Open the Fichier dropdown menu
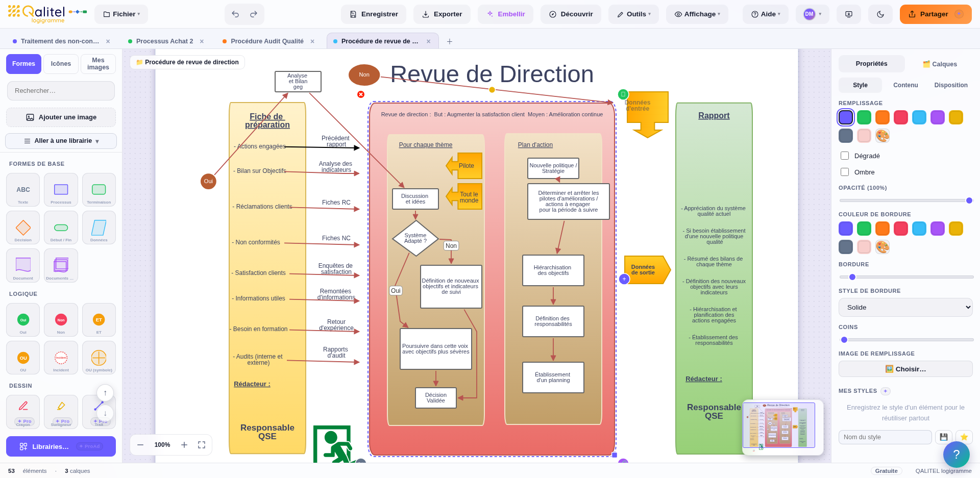The height and width of the screenshot is (478, 980). coord(121,14)
